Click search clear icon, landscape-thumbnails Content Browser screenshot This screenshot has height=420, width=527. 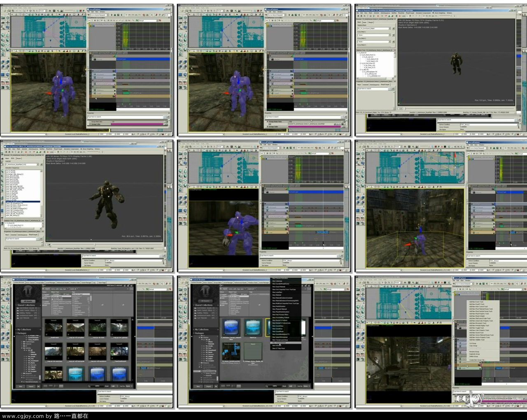coord(128,289)
